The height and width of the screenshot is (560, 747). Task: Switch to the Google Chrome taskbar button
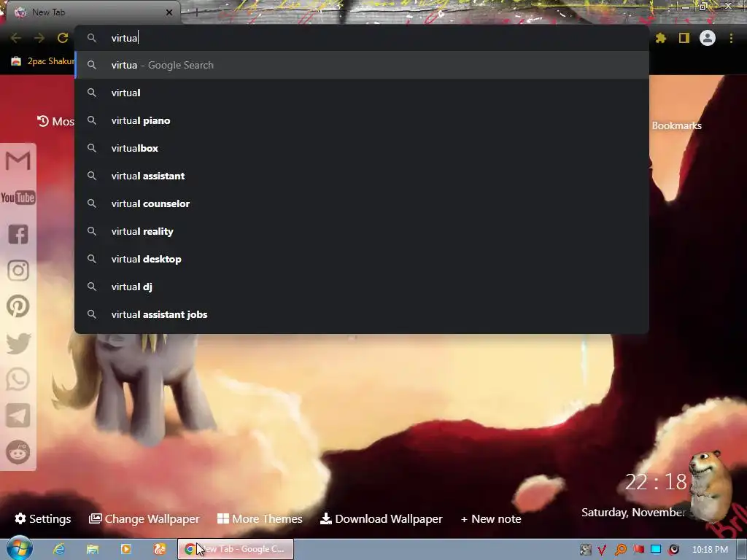click(236, 549)
